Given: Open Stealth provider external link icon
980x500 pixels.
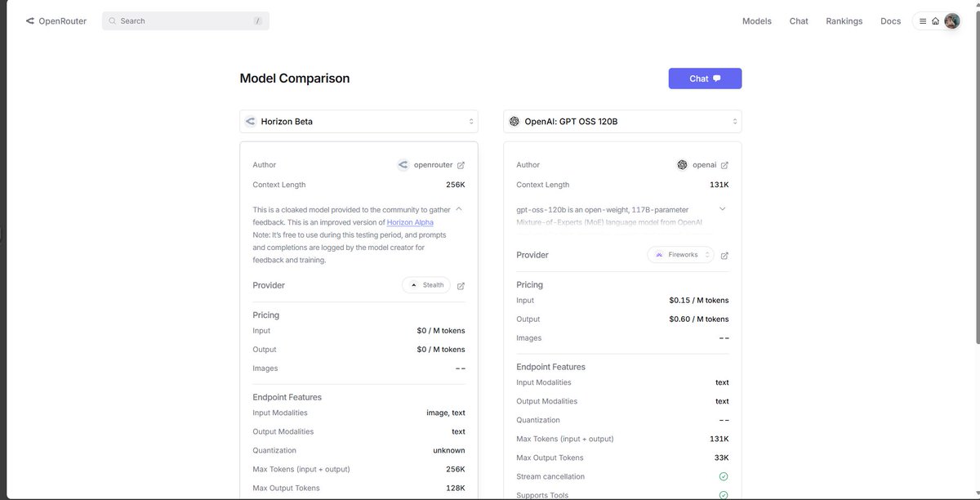Looking at the screenshot, I should tap(461, 286).
